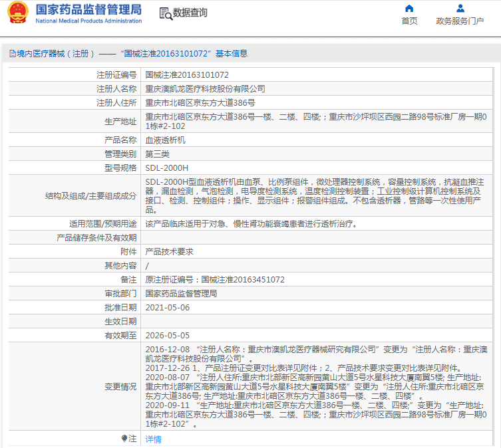Click the lightbulb icon beside 注
The width and height of the screenshot is (501, 448).
tap(124, 439)
